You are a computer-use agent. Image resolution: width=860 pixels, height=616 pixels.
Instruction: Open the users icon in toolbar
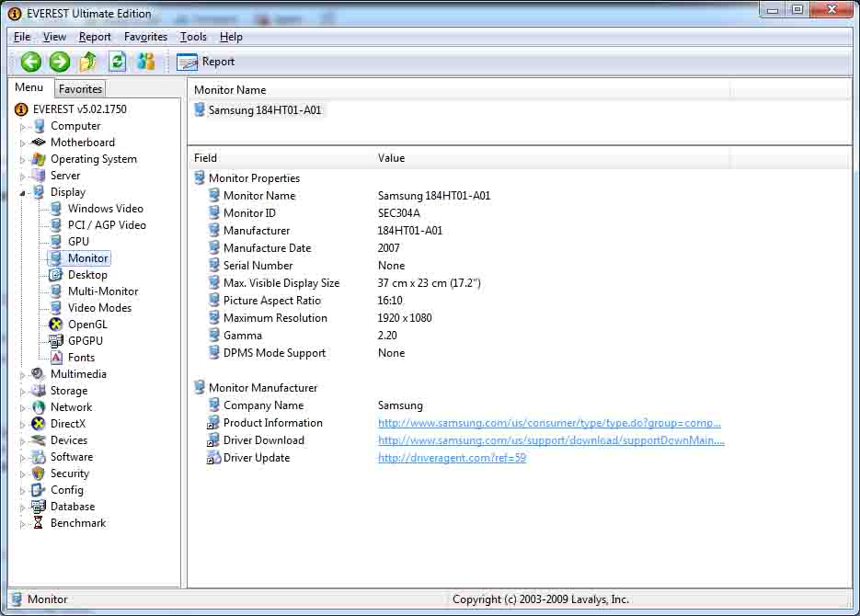tap(145, 62)
